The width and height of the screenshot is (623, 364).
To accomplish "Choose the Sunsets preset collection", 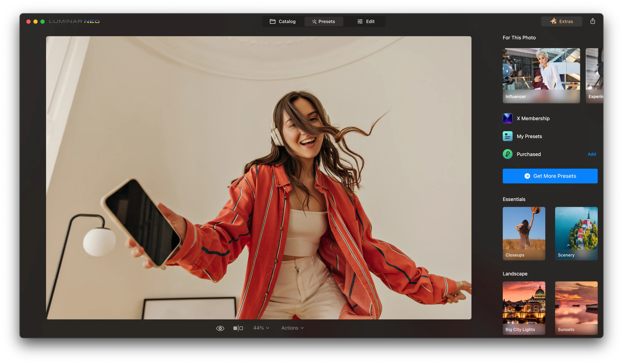I will tap(576, 308).
